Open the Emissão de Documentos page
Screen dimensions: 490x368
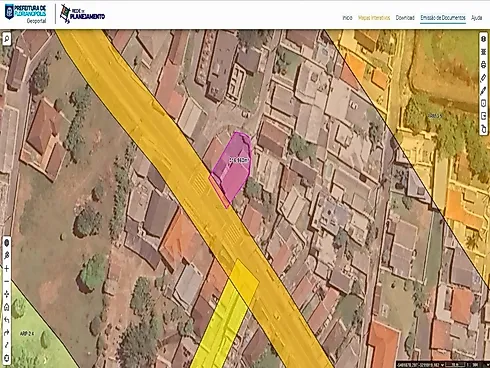443,18
